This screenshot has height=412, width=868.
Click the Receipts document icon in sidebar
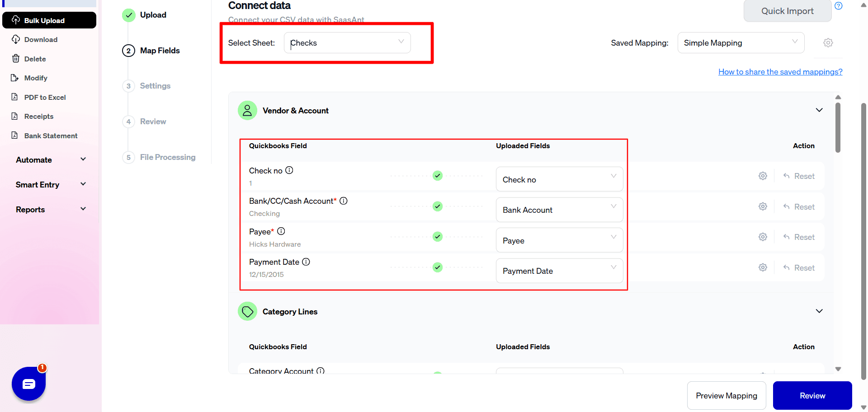15,116
